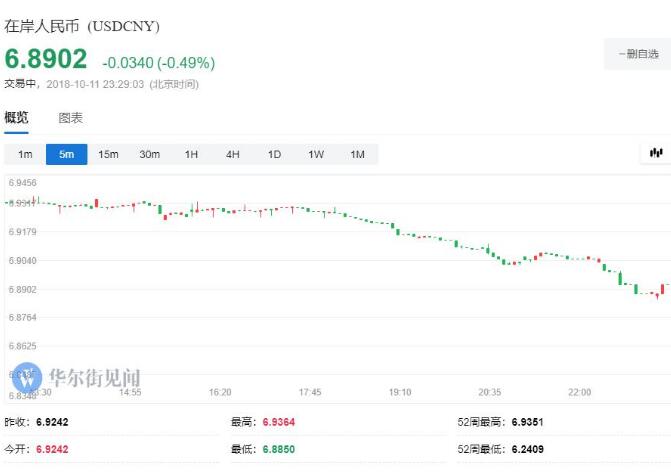The image size is (671, 475).
Task: Select the 1M monthly timeframe
Action: tap(357, 154)
